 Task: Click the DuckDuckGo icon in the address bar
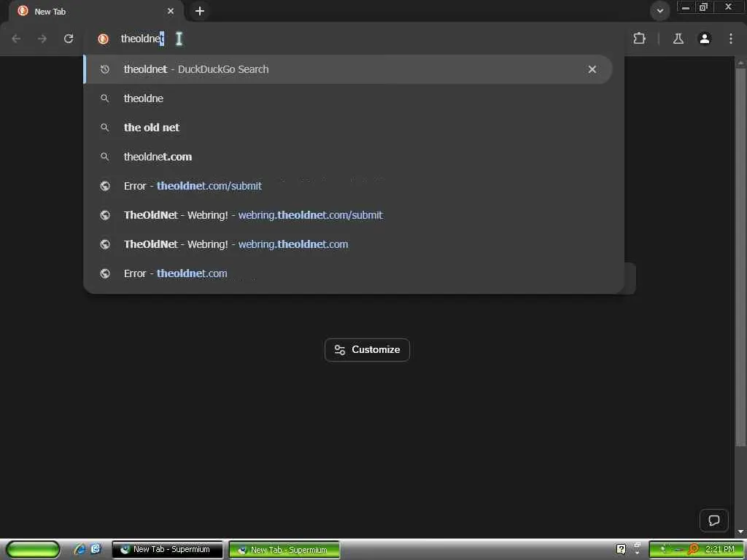click(x=103, y=39)
